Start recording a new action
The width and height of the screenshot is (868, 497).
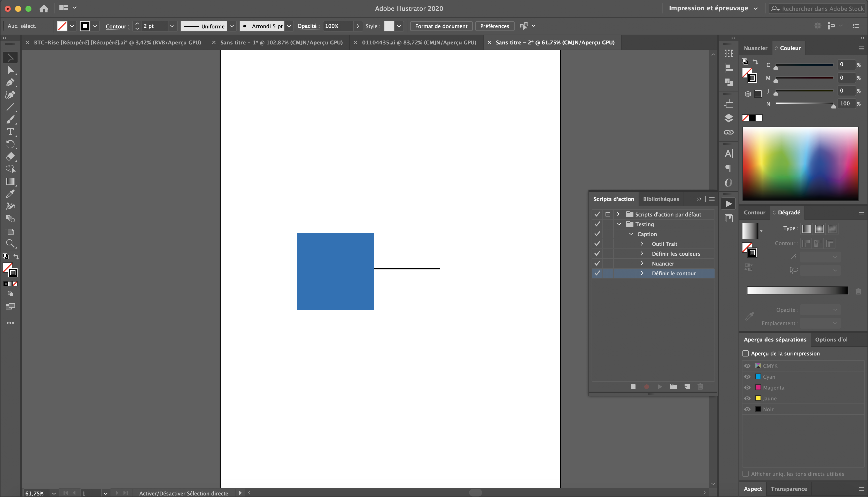point(646,387)
